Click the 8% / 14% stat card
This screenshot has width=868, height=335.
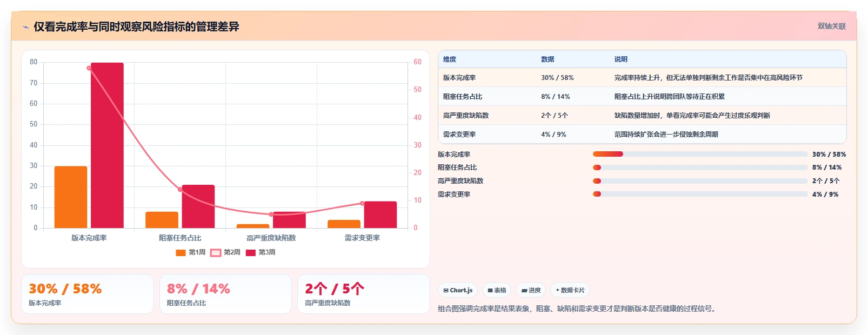(225, 294)
